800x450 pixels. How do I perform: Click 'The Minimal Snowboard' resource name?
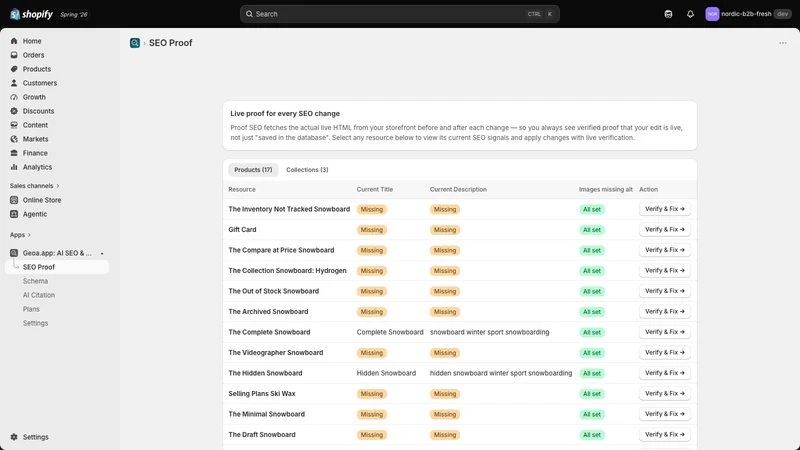pos(266,414)
